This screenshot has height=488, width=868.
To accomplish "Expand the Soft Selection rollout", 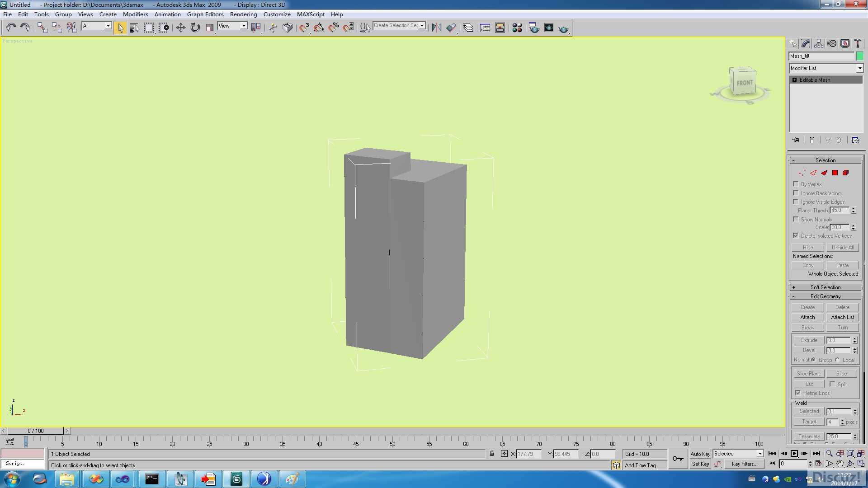I will tap(826, 287).
